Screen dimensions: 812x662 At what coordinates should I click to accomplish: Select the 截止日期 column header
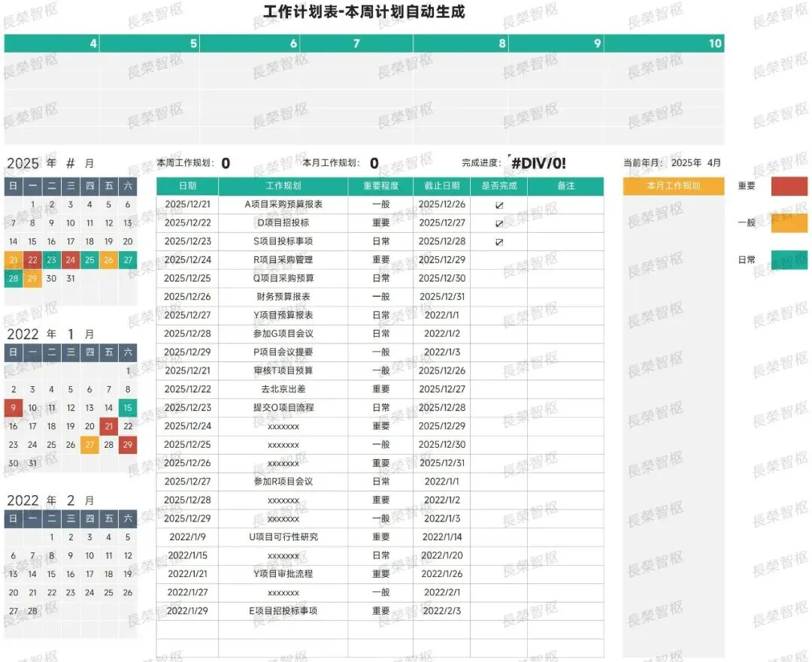pos(442,186)
